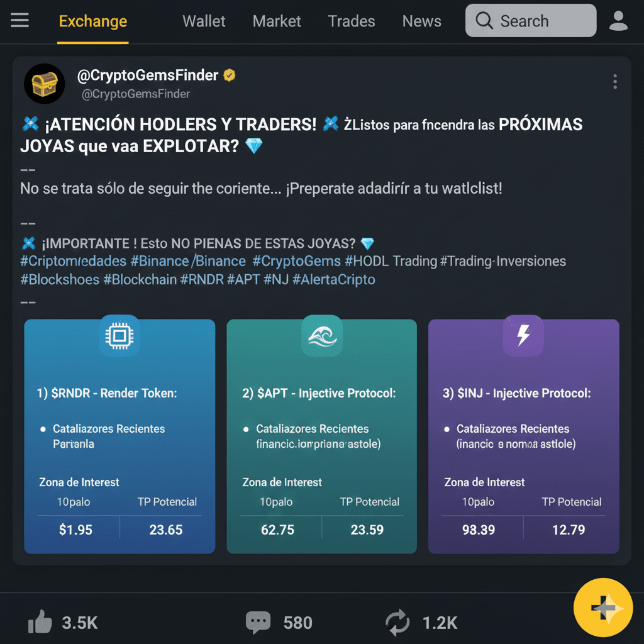Open the #CryptoGems hashtag link
The height and width of the screenshot is (644, 644).
297,261
